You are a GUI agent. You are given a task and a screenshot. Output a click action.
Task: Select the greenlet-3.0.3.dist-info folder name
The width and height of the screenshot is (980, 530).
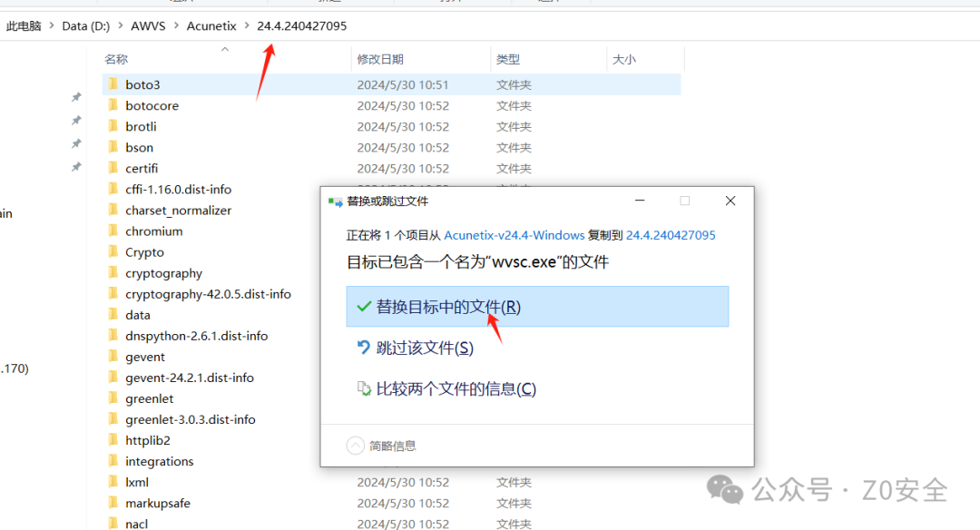coord(190,419)
